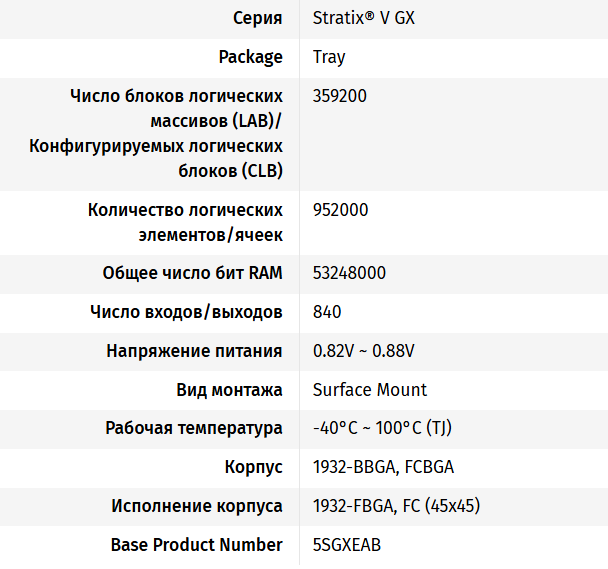Click the Число блоков логических массивов label

pyautogui.click(x=176, y=134)
